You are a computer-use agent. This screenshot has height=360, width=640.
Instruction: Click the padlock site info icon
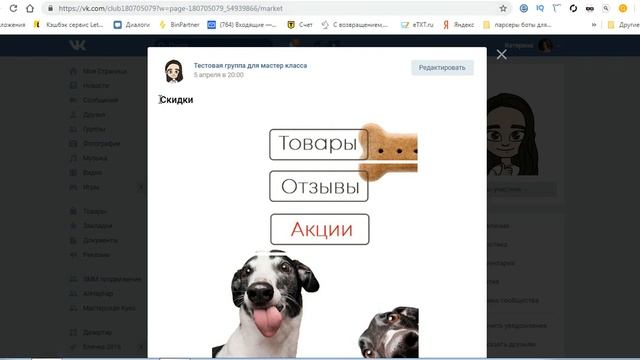[x=51, y=8]
